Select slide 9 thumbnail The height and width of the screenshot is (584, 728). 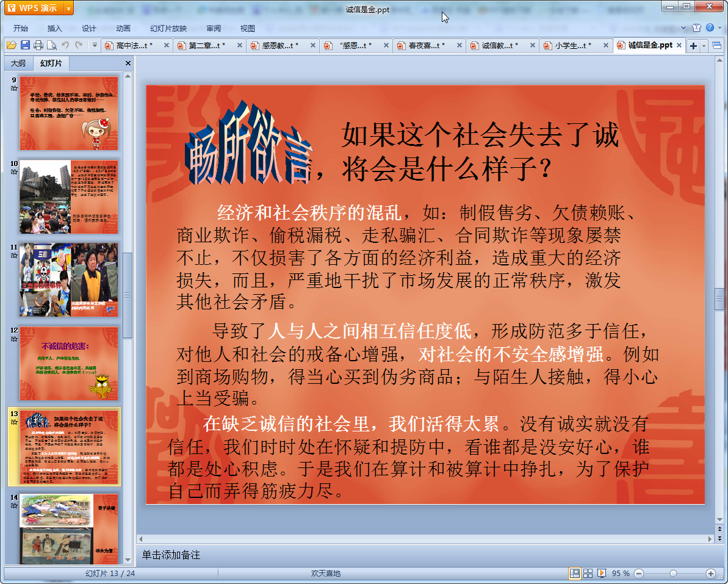click(x=69, y=114)
